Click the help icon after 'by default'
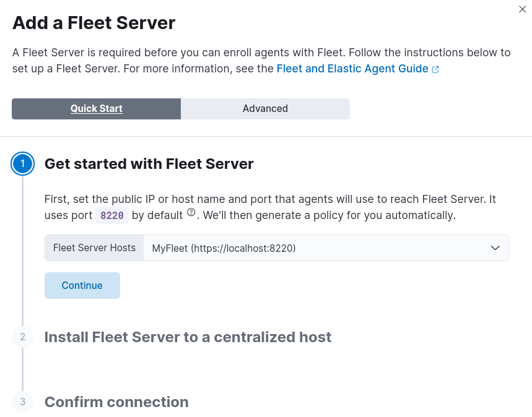532x417 pixels. pos(191,213)
